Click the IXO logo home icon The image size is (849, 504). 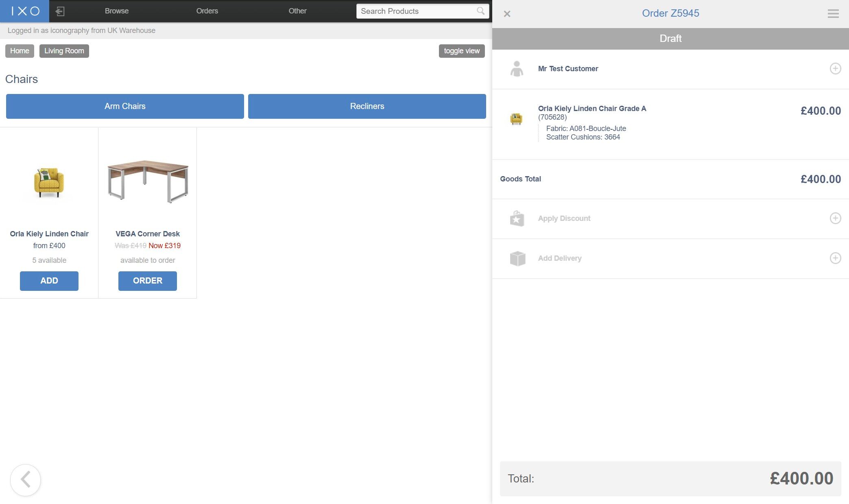point(25,11)
